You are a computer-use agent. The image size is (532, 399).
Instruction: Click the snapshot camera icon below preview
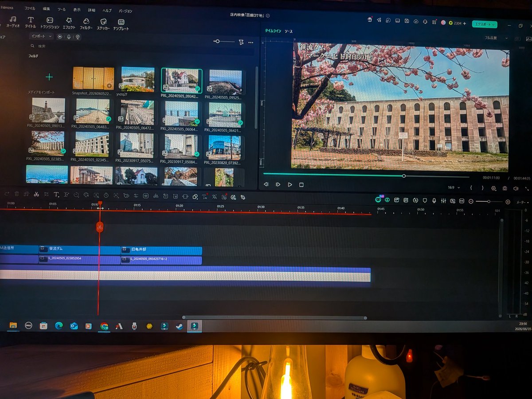point(505,188)
